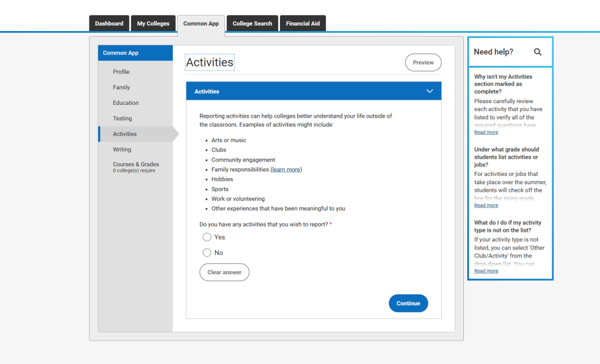Image resolution: width=600 pixels, height=364 pixels.
Task: Read more about Activities section marked complete
Action: pos(486,132)
